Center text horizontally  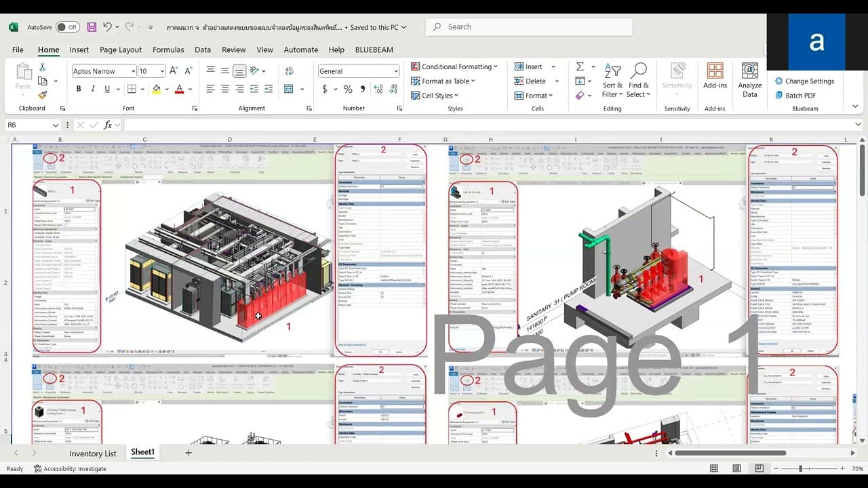pos(225,89)
